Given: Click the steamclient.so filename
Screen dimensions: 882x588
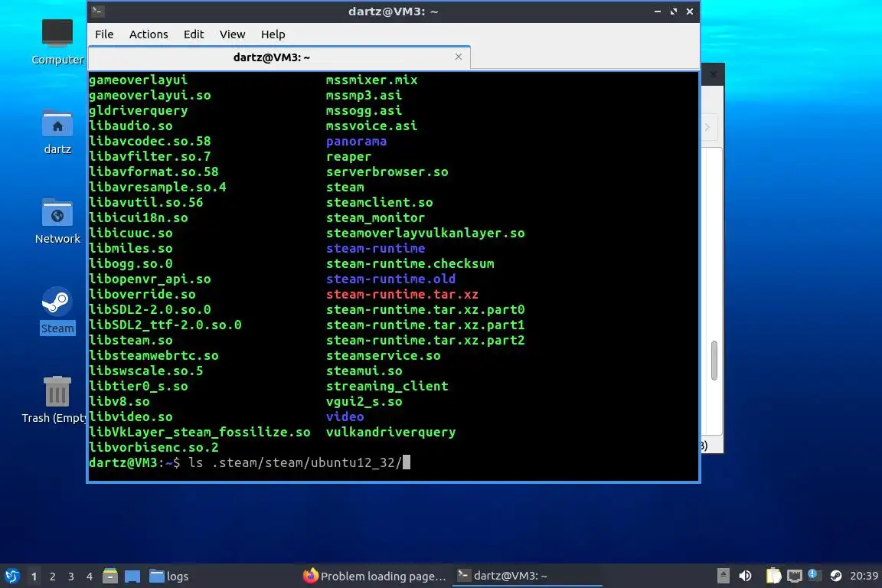Looking at the screenshot, I should (380, 203).
